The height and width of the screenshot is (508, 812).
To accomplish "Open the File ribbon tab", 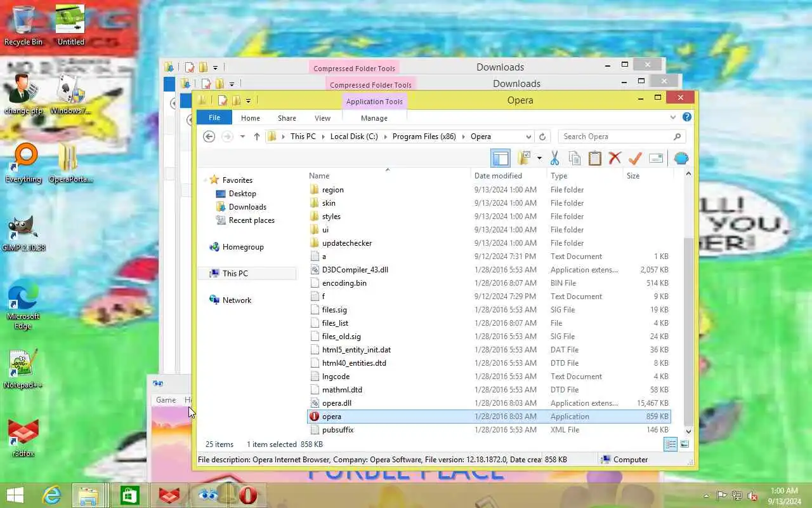I will 214,117.
